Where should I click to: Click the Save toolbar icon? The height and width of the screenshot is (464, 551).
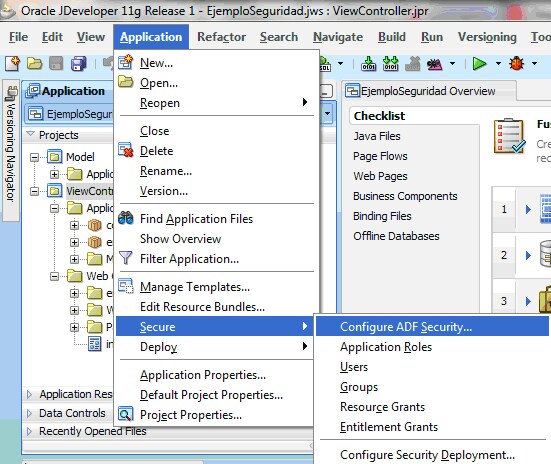pos(56,64)
